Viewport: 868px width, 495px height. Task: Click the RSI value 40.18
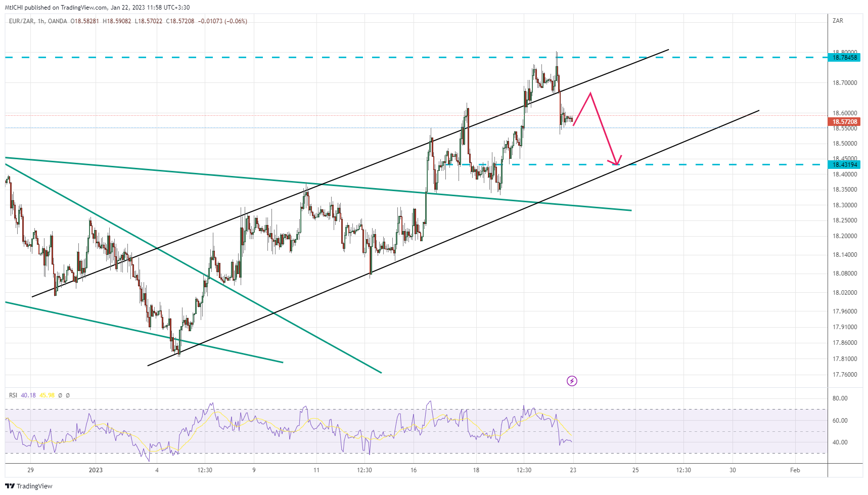28,395
